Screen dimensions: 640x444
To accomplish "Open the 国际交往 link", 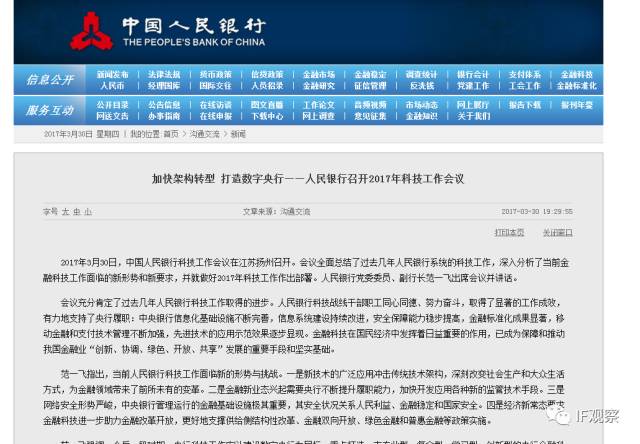I will [216, 86].
